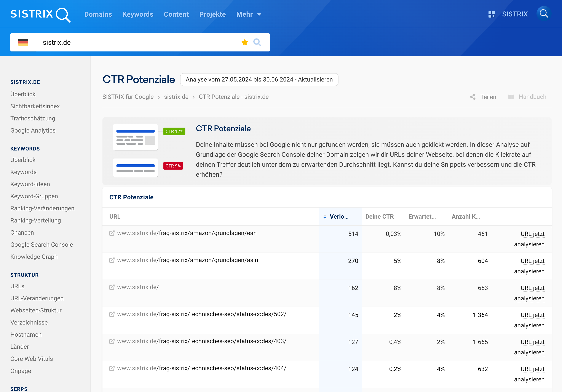Open Core Web Vitals in the sidebar
This screenshot has width=562, height=392.
pos(32,359)
